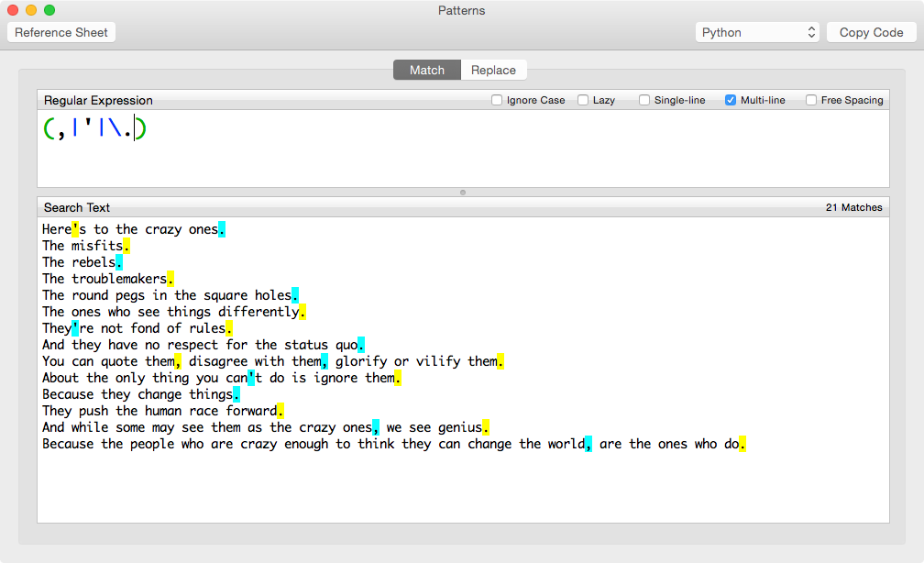
Task: Click the green opening parenthesis in regex
Action: click(49, 128)
